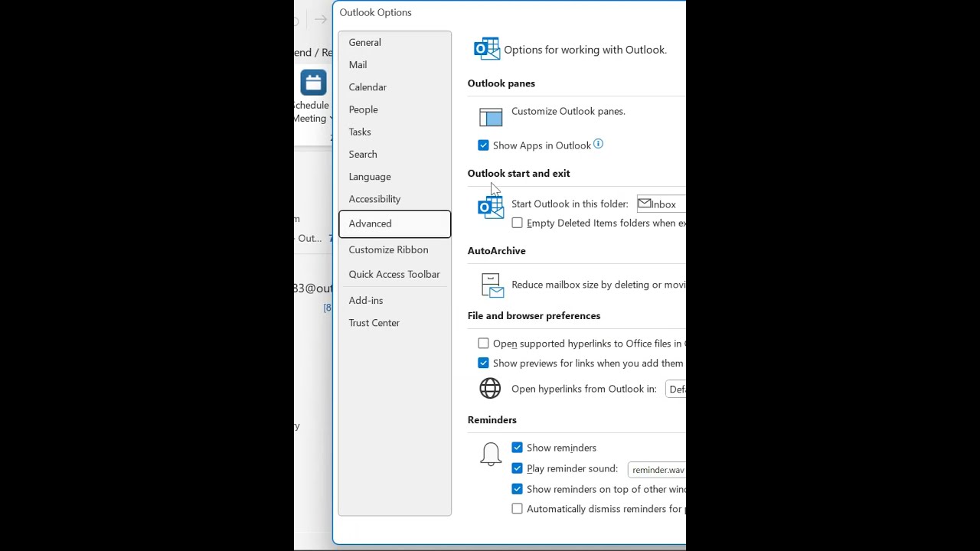Go to the People options category

(x=395, y=109)
